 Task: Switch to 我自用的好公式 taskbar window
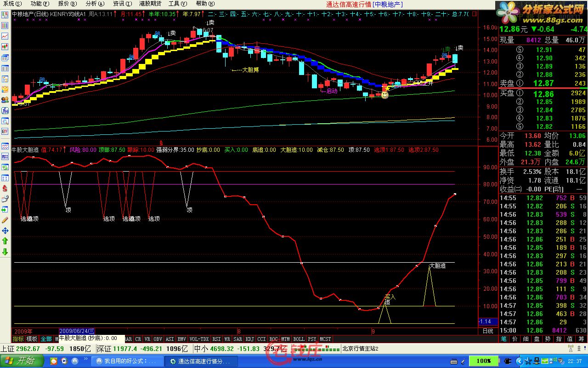click(x=127, y=361)
